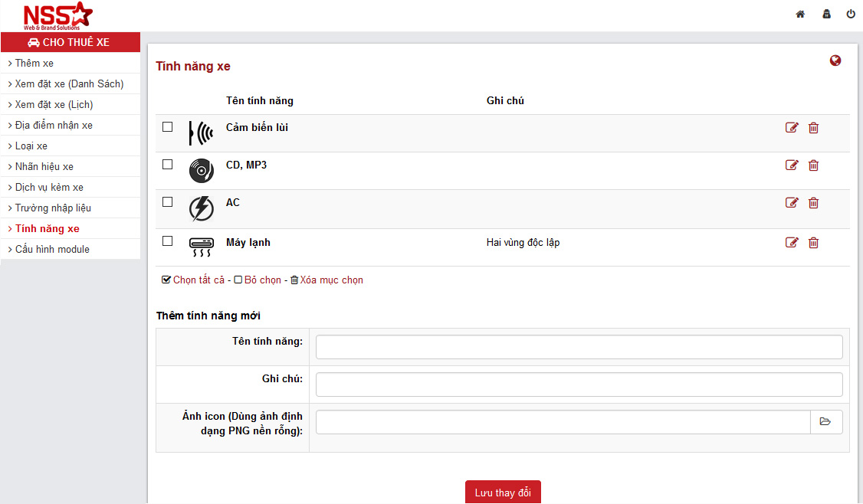The image size is (863, 504).
Task: Tick the CD, MP3 row checkbox
Action: pos(168,165)
